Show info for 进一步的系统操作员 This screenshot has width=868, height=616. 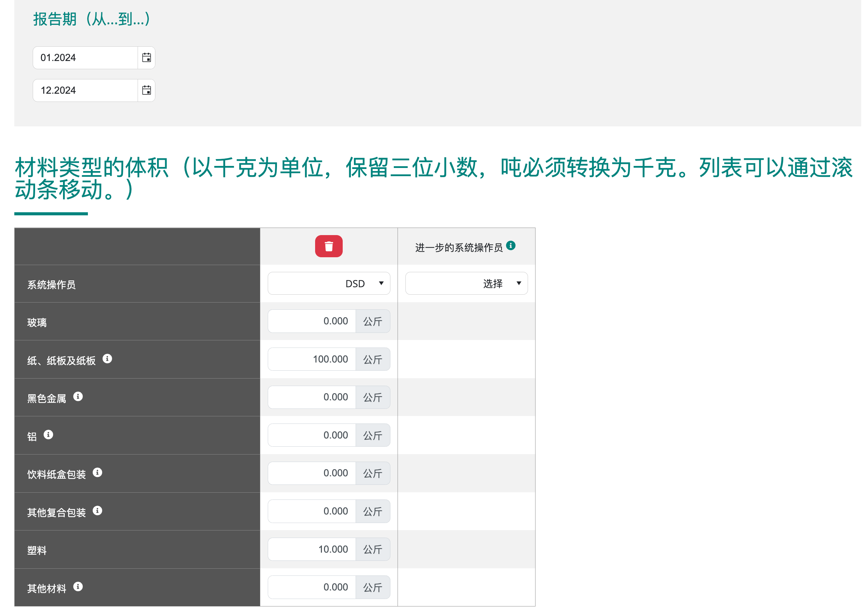(x=511, y=245)
